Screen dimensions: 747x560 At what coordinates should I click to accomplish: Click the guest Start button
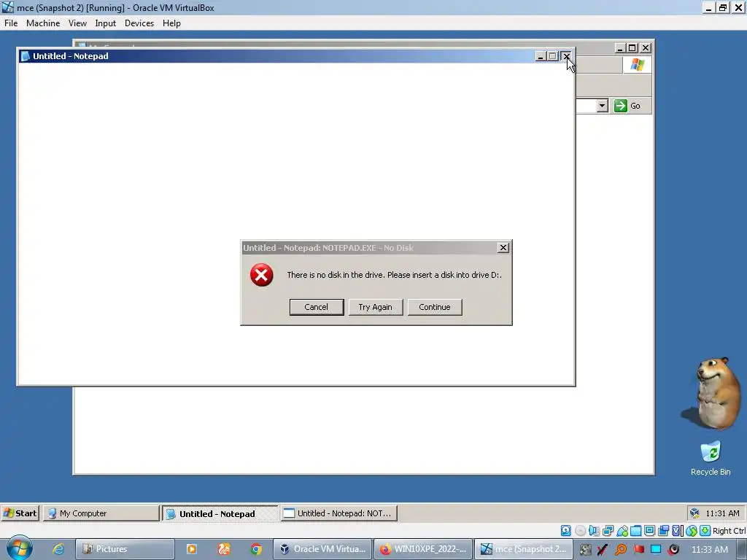[x=20, y=513]
